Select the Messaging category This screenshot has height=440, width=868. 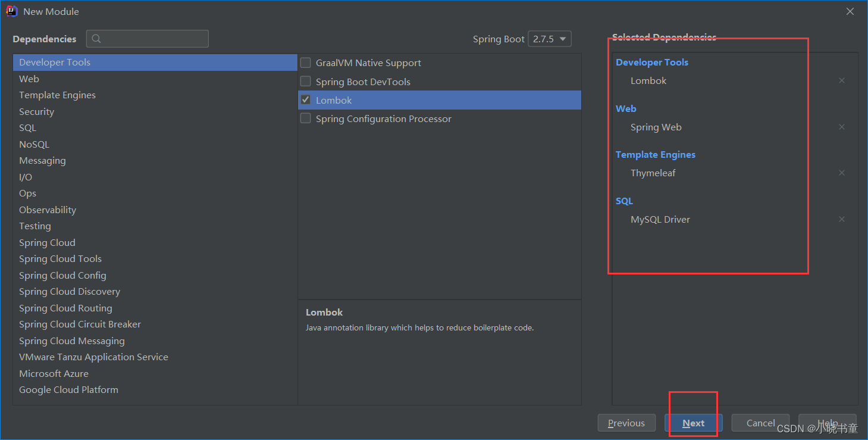pyautogui.click(x=155, y=161)
